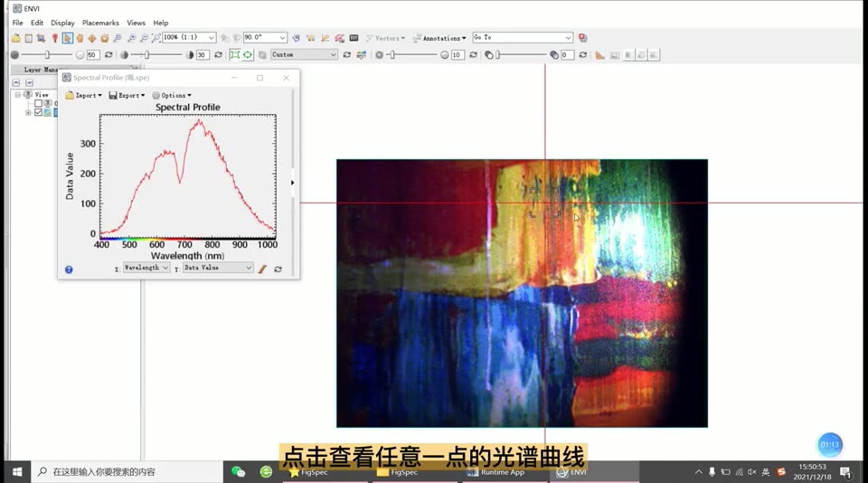
Task: Choose the Pan hand tool
Action: pos(80,38)
